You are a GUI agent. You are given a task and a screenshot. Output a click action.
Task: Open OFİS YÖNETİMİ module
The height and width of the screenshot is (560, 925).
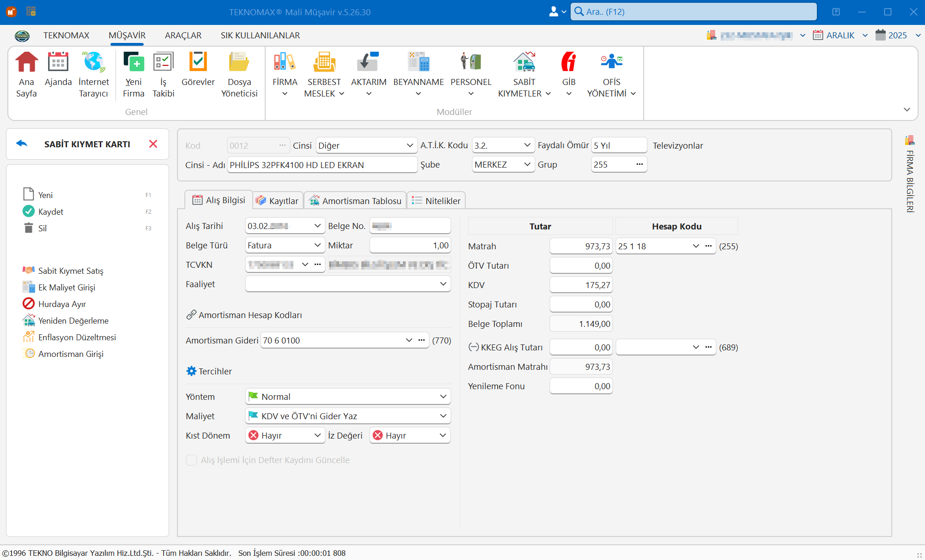612,75
